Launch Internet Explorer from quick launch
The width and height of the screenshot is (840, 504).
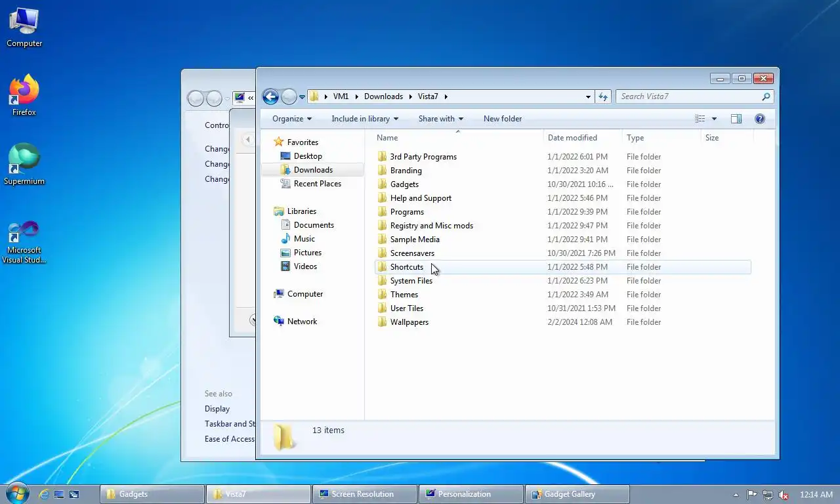pos(45,494)
